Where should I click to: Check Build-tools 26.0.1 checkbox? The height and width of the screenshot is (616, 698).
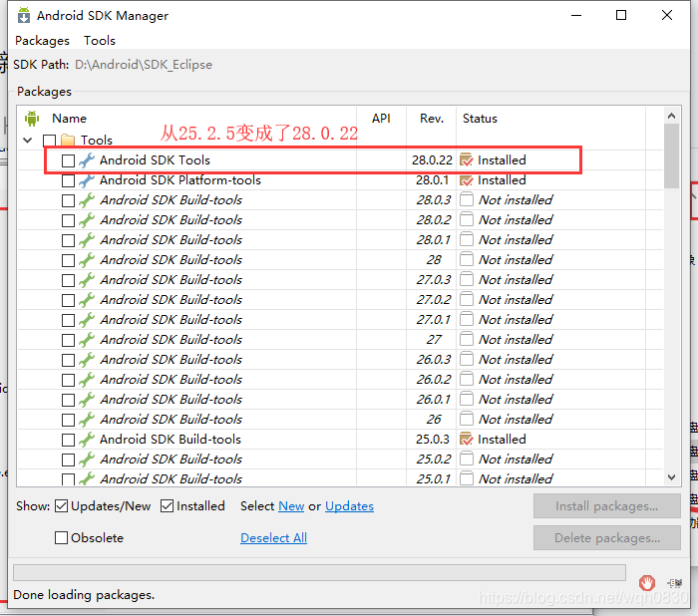[x=68, y=400]
